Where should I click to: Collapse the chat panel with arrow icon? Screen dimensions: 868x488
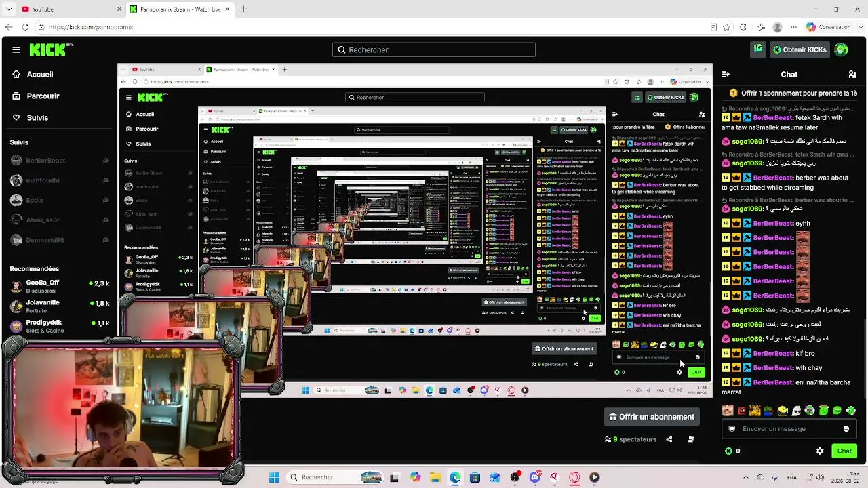click(726, 75)
